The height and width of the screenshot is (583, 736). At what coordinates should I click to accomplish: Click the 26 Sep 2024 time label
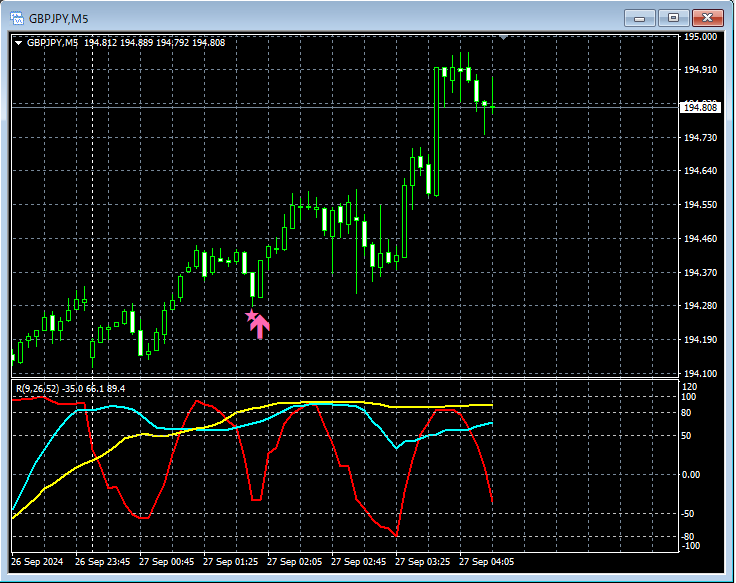click(x=37, y=561)
